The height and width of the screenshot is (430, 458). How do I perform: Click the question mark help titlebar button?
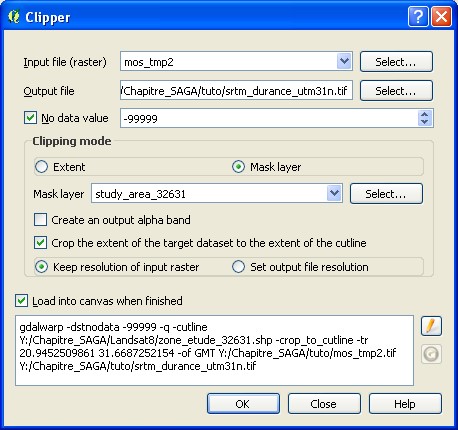(x=418, y=16)
